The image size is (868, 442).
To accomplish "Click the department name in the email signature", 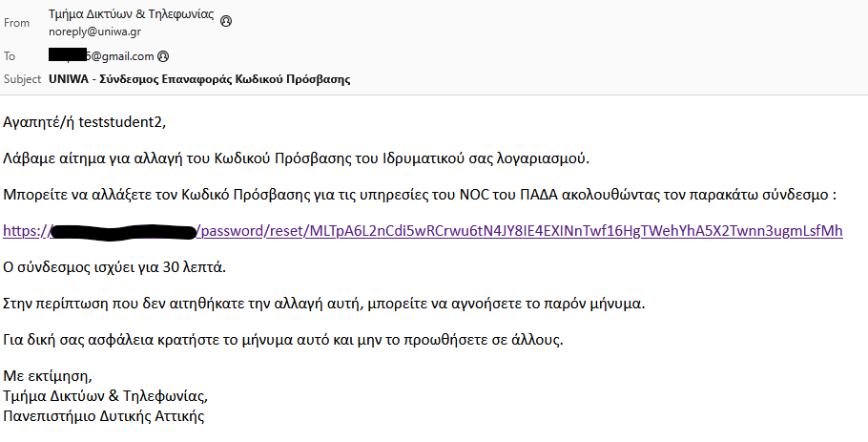I will tap(105, 396).
